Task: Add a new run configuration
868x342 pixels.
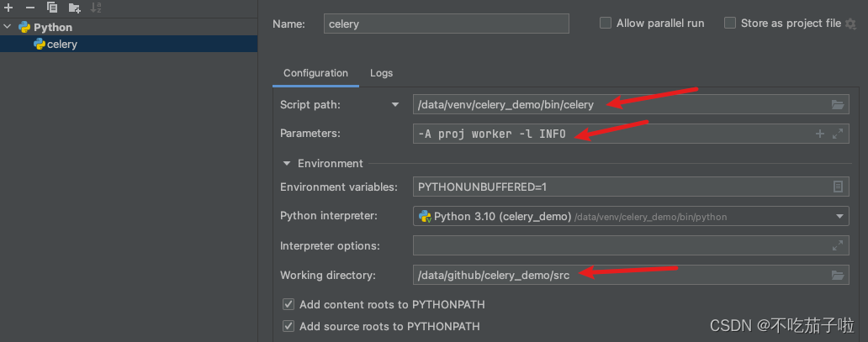Action: pyautogui.click(x=8, y=8)
